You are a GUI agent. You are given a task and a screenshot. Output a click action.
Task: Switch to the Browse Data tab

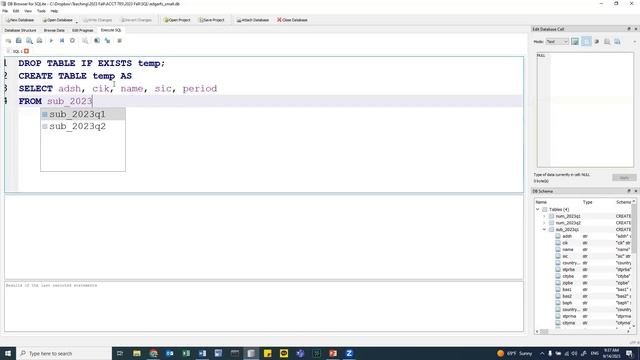point(54,30)
